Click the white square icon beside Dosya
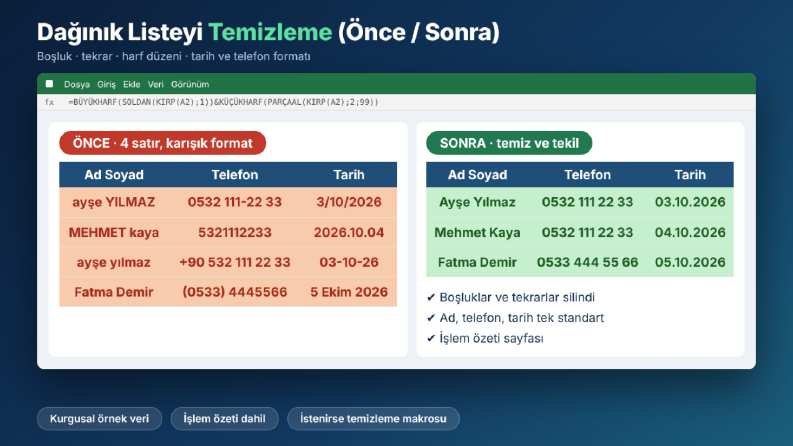 click(49, 84)
